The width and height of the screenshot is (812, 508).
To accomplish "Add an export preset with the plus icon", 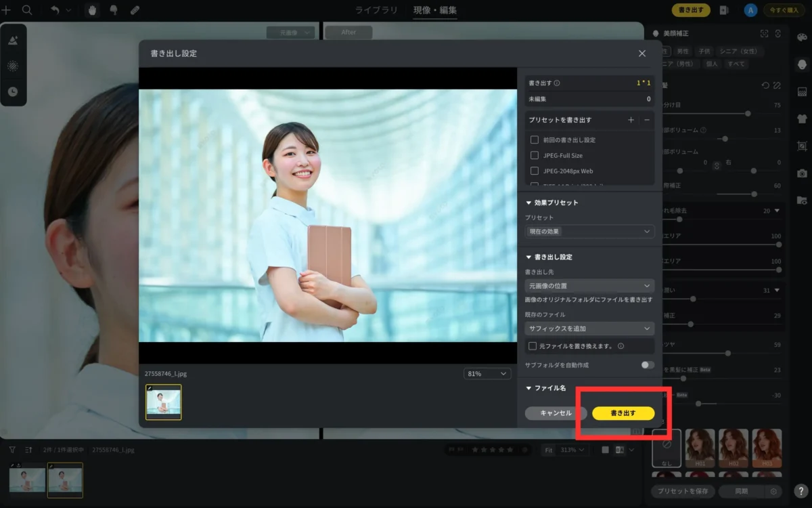I will click(631, 120).
